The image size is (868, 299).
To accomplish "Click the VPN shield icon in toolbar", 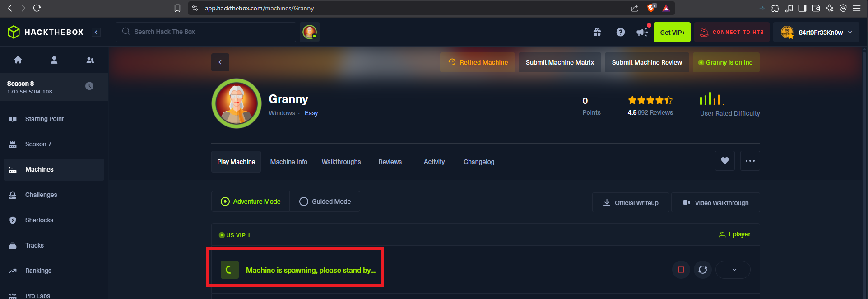I will point(843,8).
